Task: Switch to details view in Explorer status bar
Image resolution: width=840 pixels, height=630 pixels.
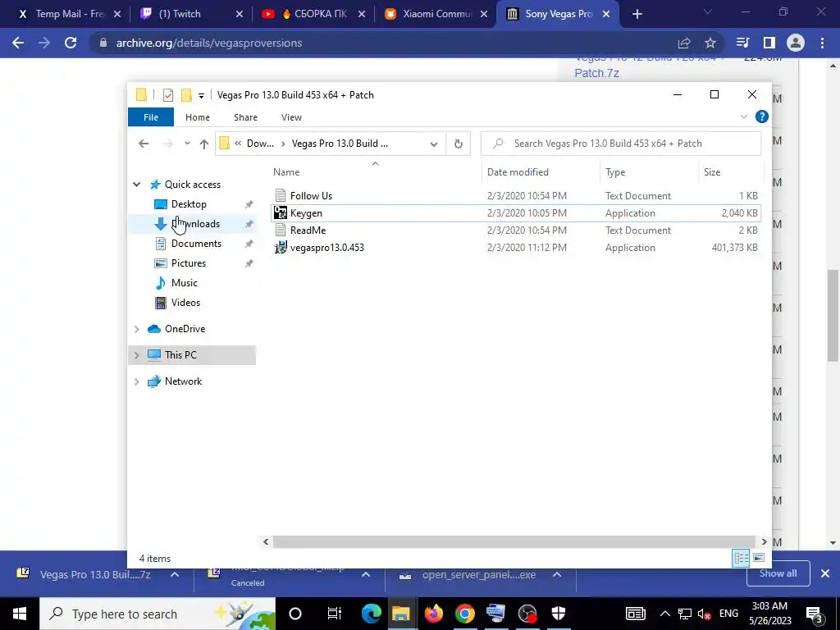Action: pos(741,558)
